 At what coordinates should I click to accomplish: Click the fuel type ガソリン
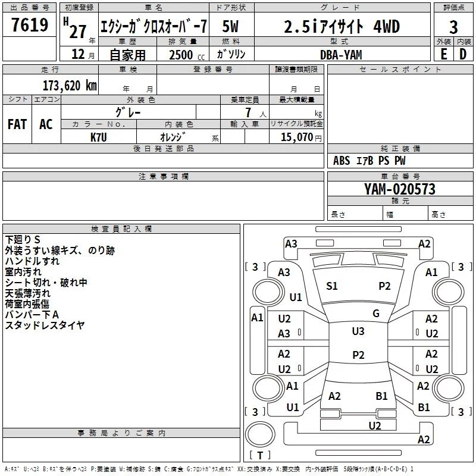click(x=231, y=54)
